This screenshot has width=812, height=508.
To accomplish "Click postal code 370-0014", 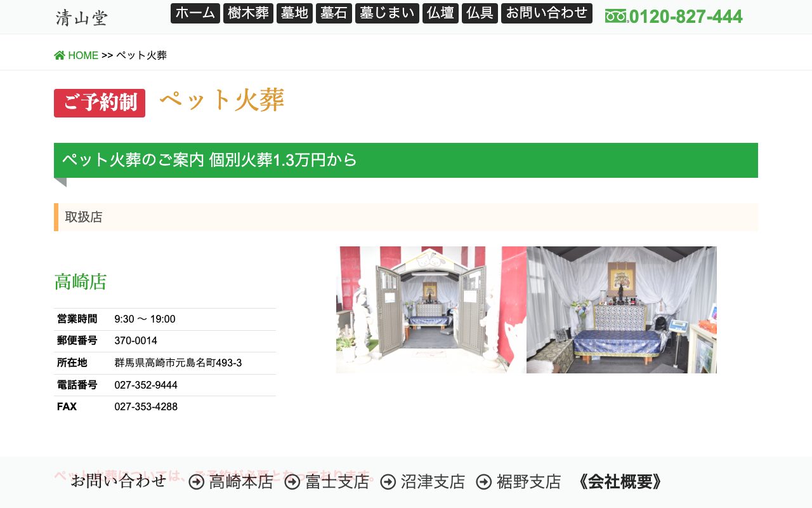I will (136, 340).
